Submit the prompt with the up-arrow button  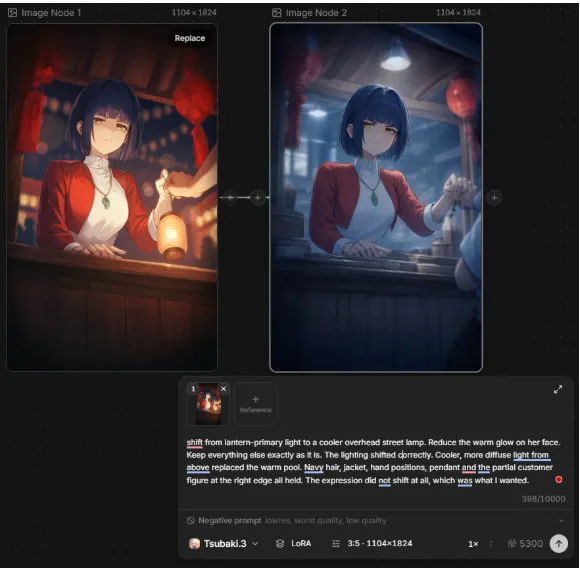coord(559,544)
